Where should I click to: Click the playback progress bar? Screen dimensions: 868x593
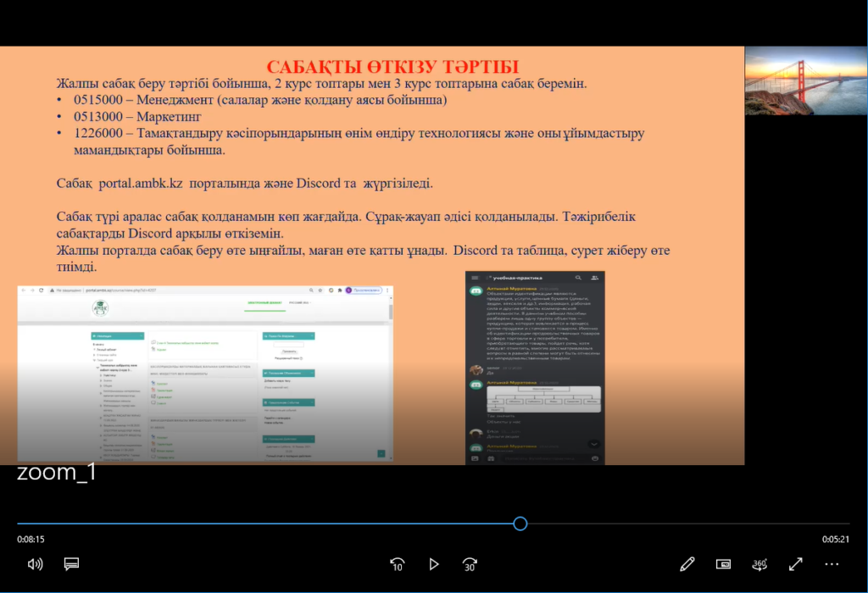[519, 524]
